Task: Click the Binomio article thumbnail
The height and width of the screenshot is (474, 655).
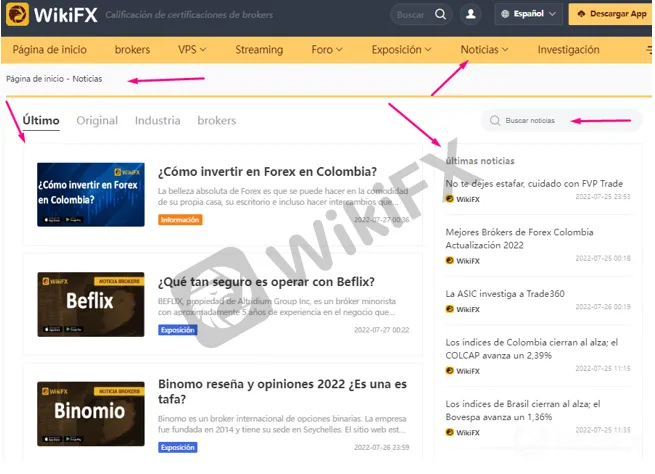Action: [91, 413]
